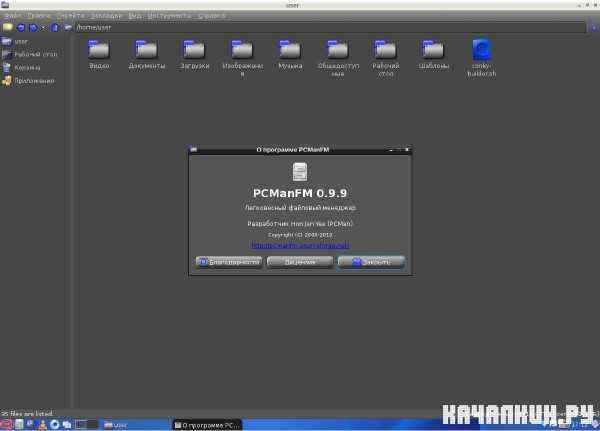This screenshot has height=431, width=600.
Task: Select the Видео folder
Action: click(x=99, y=55)
